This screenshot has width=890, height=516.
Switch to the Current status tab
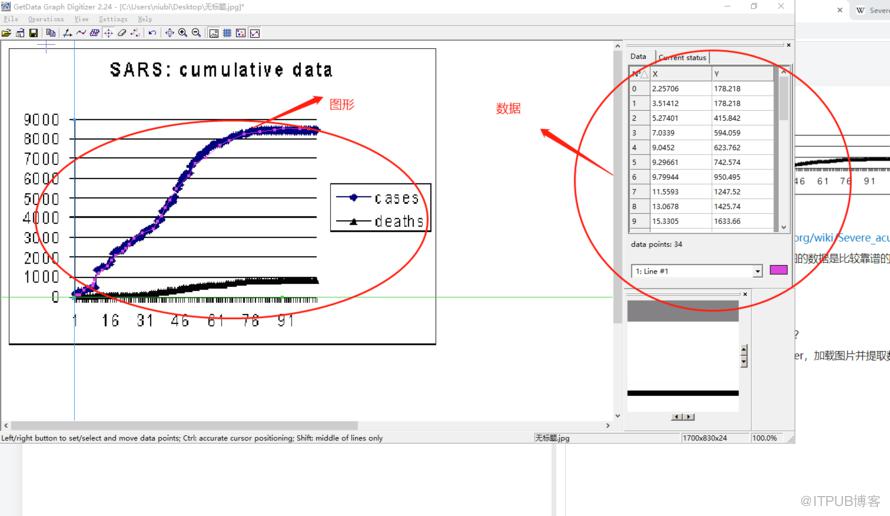point(682,57)
